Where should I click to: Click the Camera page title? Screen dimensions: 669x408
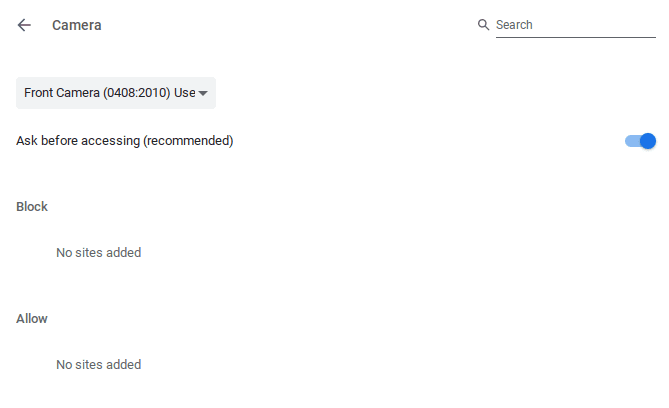point(77,25)
